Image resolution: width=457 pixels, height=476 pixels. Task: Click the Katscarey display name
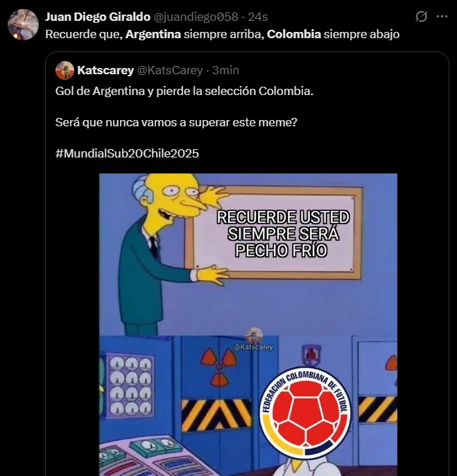105,71
